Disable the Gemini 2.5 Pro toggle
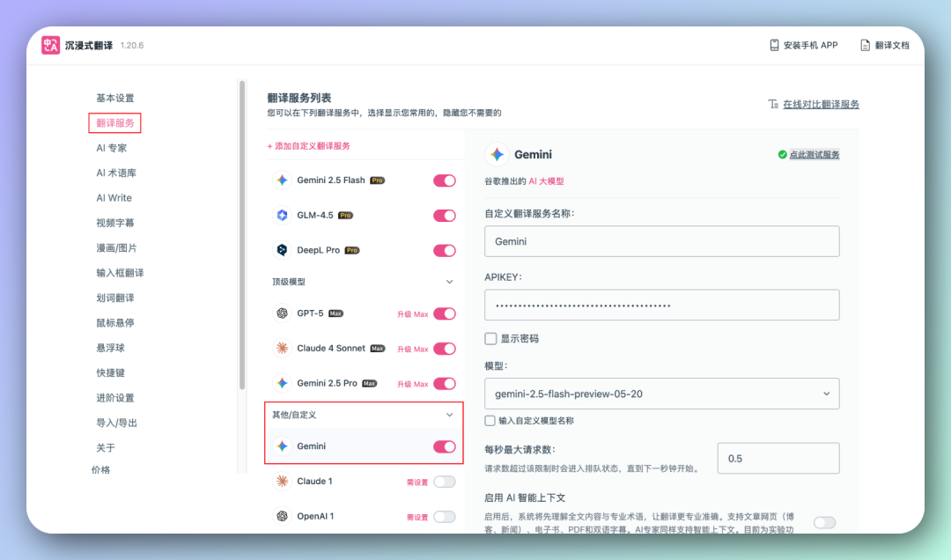The height and width of the screenshot is (560, 951). [x=445, y=383]
